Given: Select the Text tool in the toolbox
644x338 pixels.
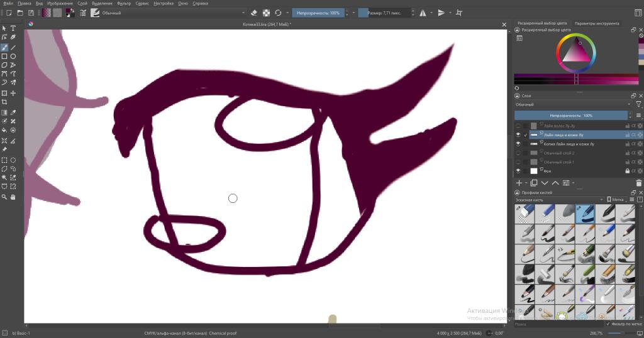Looking at the screenshot, I should point(13,28).
